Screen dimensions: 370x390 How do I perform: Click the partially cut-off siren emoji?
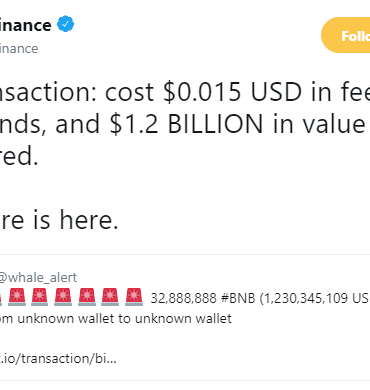click(x=1, y=297)
